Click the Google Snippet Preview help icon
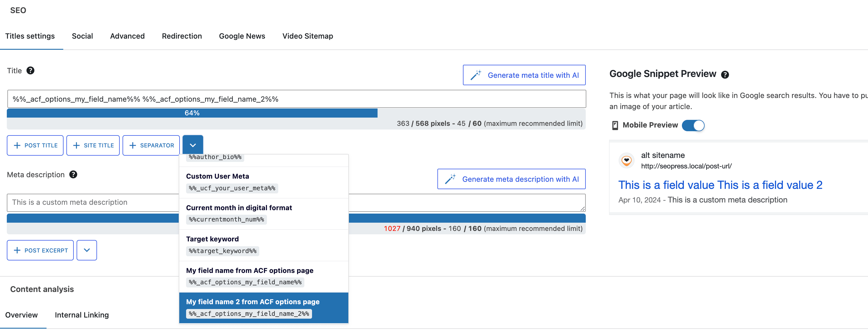 click(725, 75)
